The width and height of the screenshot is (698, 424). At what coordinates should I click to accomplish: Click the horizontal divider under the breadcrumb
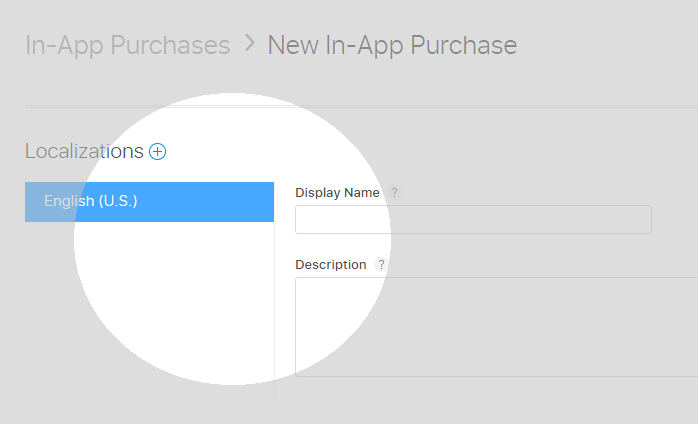pyautogui.click(x=360, y=105)
